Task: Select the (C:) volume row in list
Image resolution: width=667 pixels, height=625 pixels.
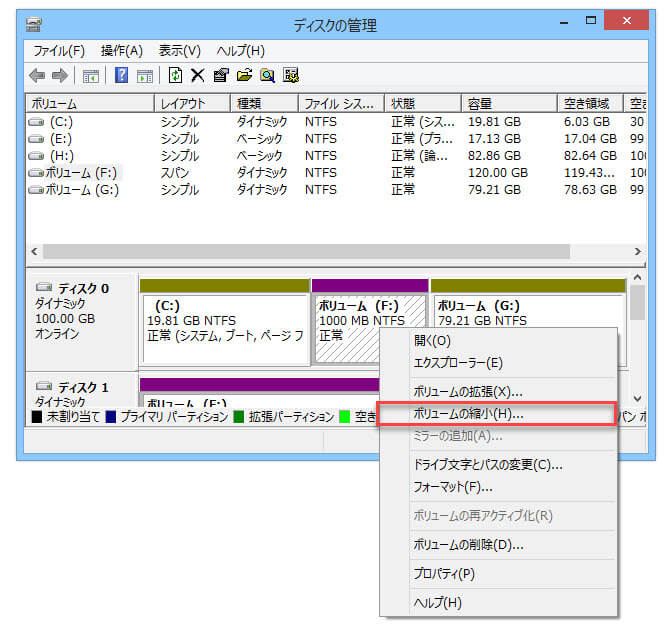Action: click(60, 122)
